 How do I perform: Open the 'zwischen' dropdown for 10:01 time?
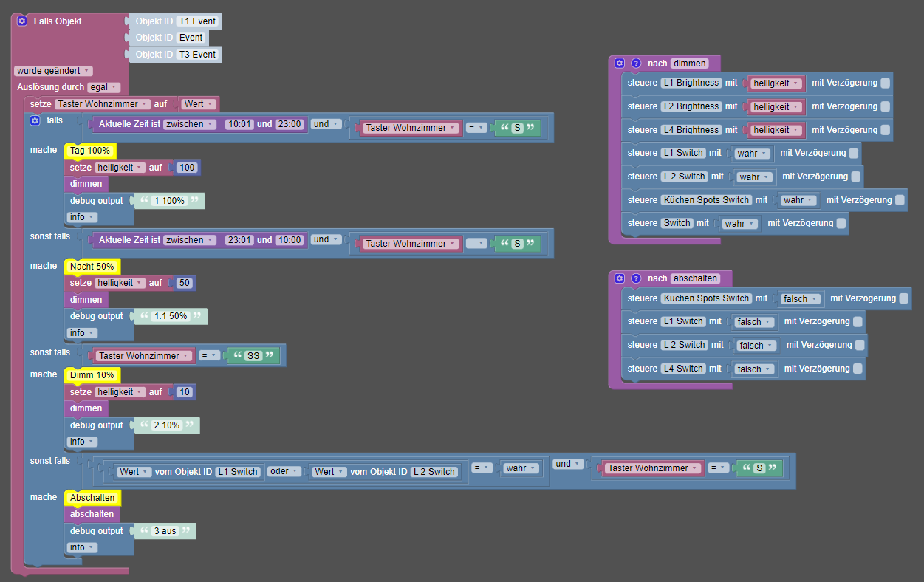point(190,124)
